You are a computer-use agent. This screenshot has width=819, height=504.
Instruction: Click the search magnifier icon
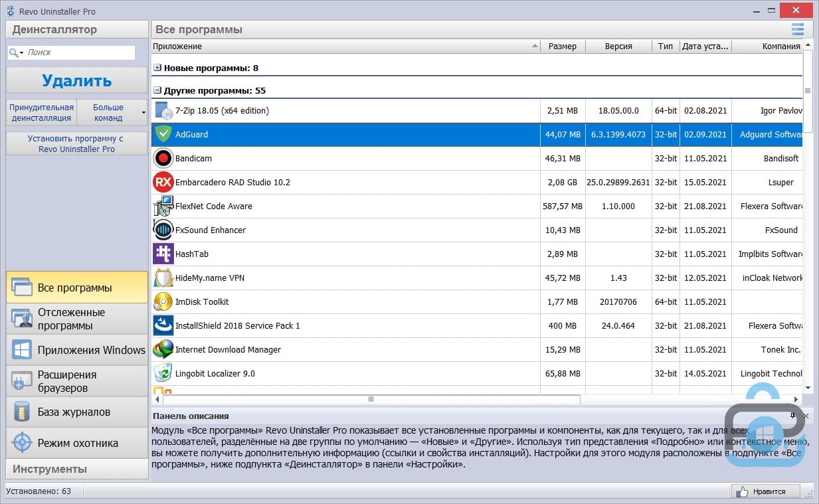tap(14, 52)
